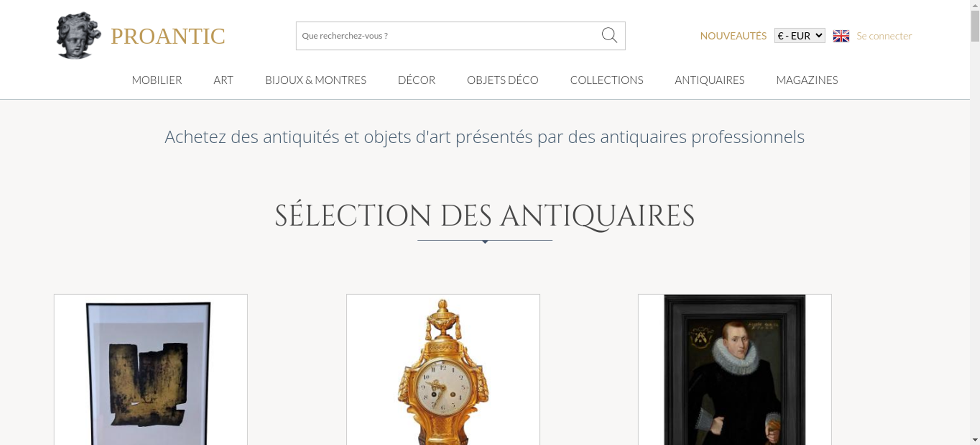
Task: Click the NOUVEAUTÉS link
Action: (733, 36)
